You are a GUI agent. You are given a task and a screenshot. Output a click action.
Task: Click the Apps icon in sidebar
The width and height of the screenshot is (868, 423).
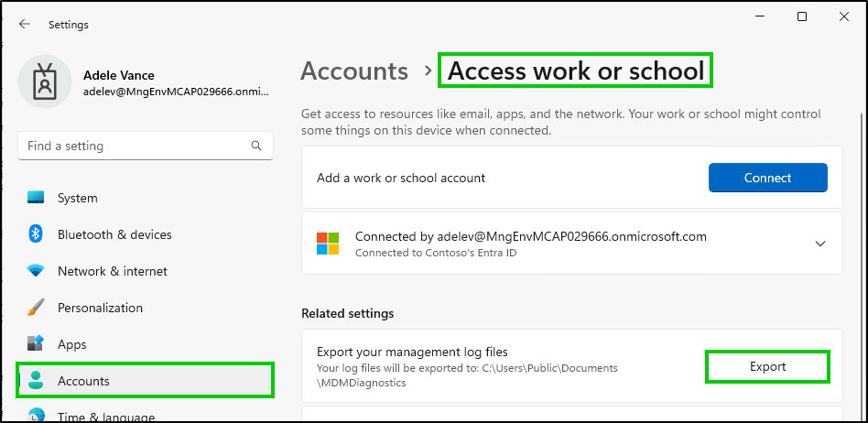36,344
